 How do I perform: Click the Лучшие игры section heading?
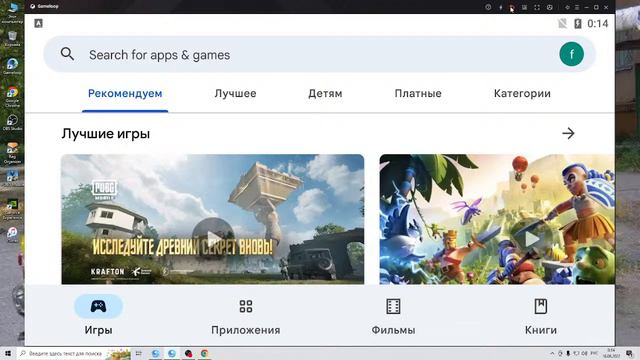[106, 134]
